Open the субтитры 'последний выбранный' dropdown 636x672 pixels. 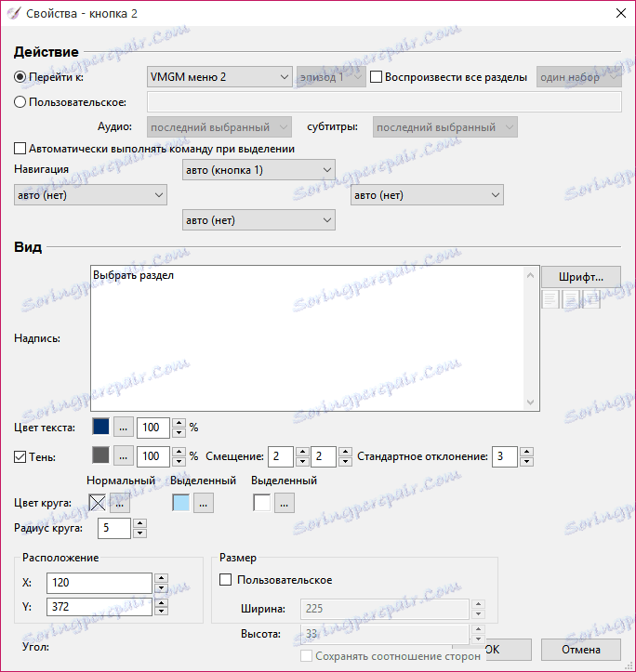444,127
